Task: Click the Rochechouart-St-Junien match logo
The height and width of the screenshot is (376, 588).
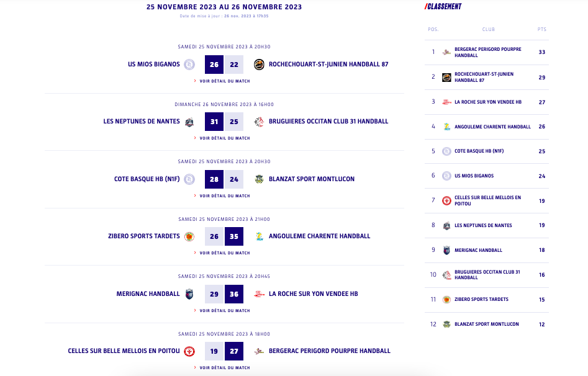Action: tap(259, 65)
